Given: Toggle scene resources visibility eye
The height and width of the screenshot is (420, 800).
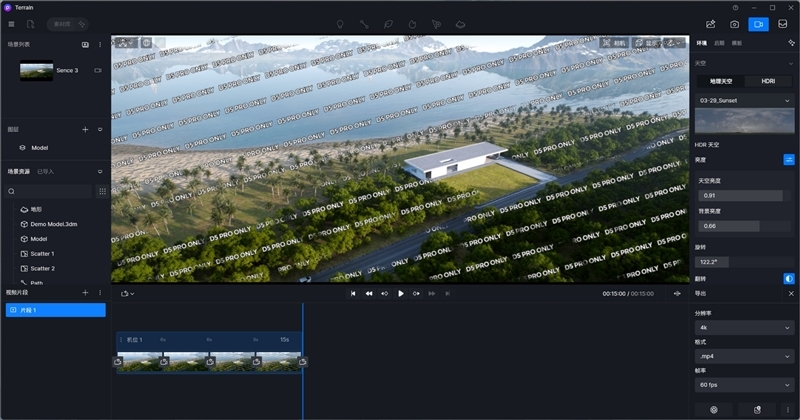Looking at the screenshot, I should click(x=100, y=171).
